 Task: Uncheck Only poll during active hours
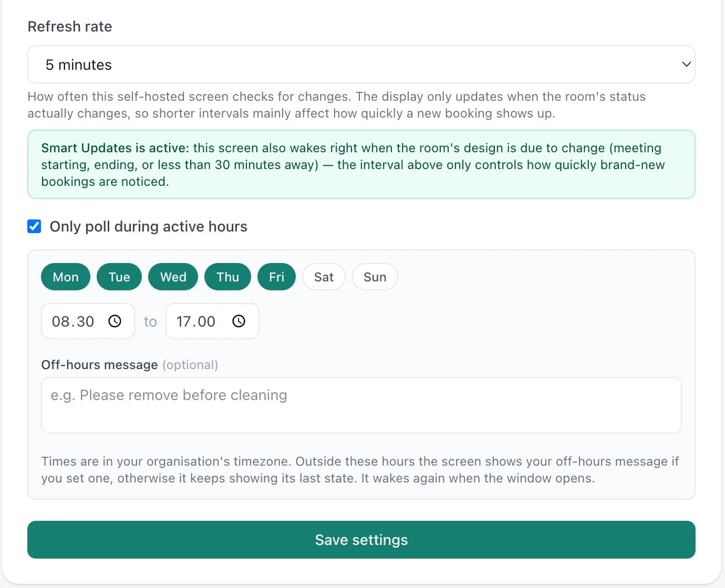34,226
